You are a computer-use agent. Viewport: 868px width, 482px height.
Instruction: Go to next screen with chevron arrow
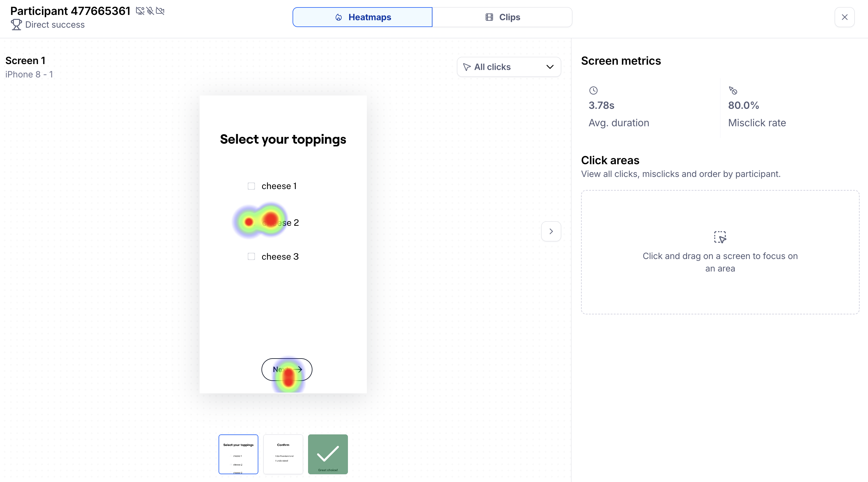pyautogui.click(x=551, y=231)
